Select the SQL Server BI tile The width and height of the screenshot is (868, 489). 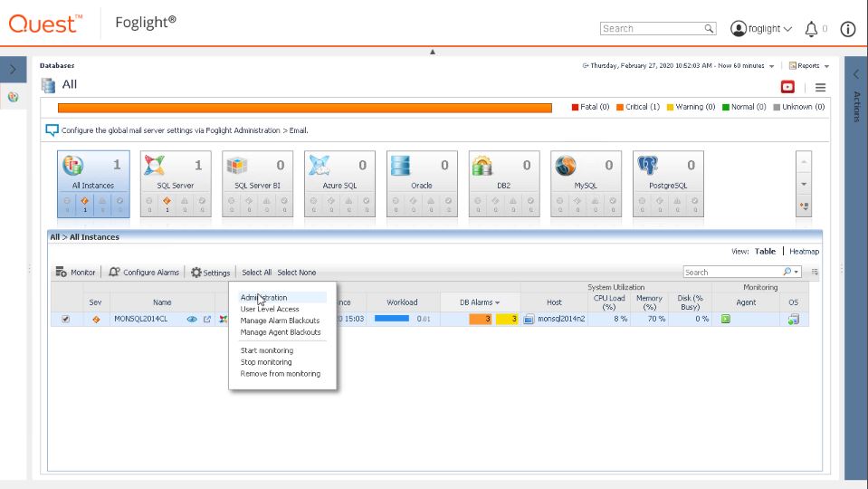click(x=257, y=184)
